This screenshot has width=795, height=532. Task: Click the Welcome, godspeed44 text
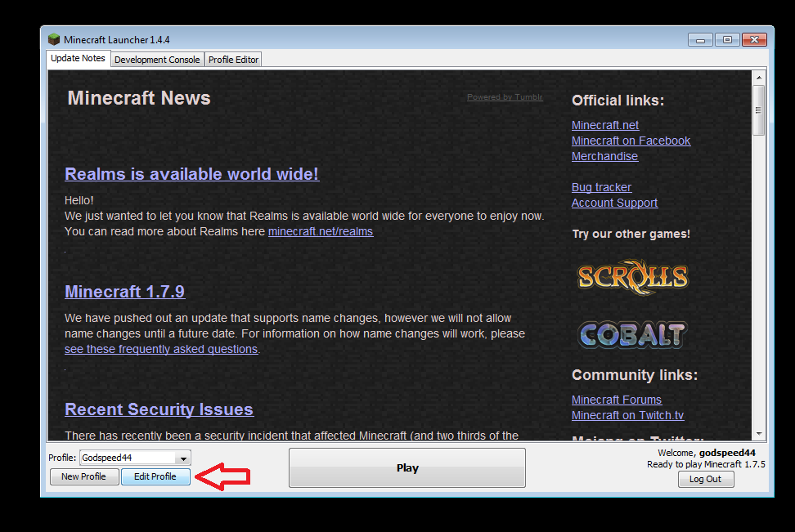pos(707,453)
